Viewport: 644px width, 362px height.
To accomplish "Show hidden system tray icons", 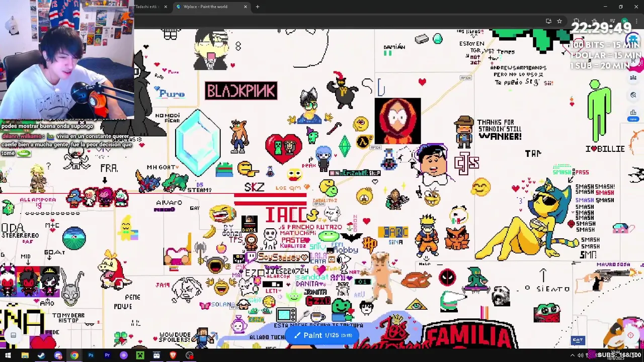I will (x=572, y=355).
